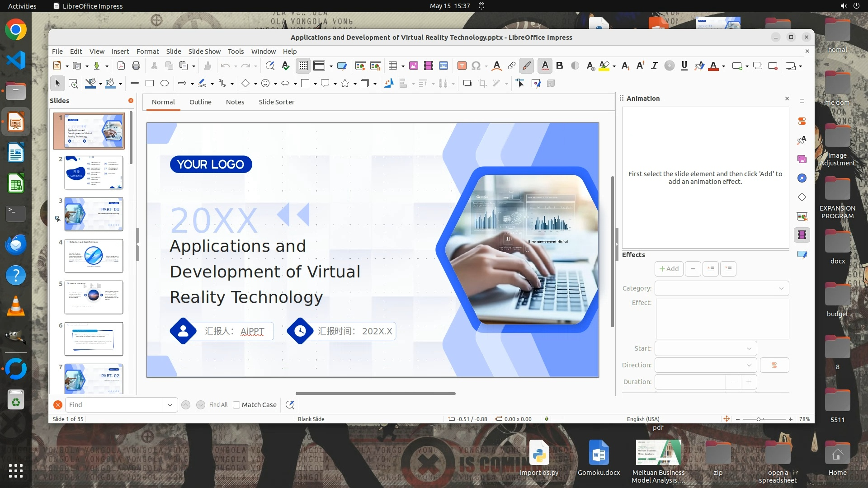868x488 pixels.
Task: Expand the animation Start dropdown
Action: click(x=705, y=348)
